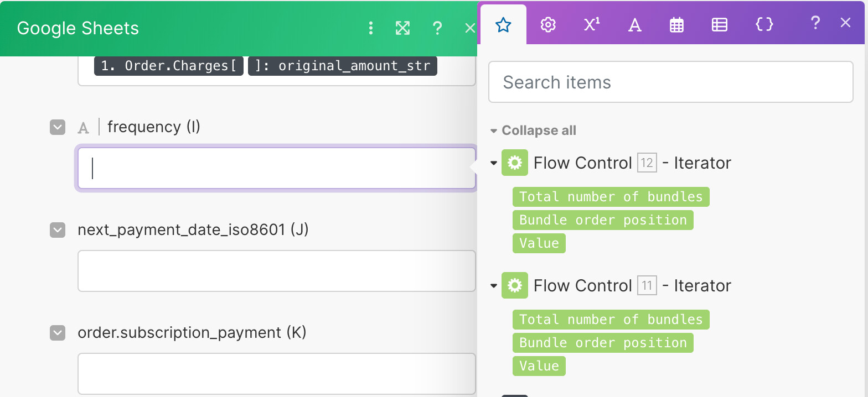Click the frequency (I) input field
Image resolution: width=868 pixels, height=397 pixels.
point(277,168)
